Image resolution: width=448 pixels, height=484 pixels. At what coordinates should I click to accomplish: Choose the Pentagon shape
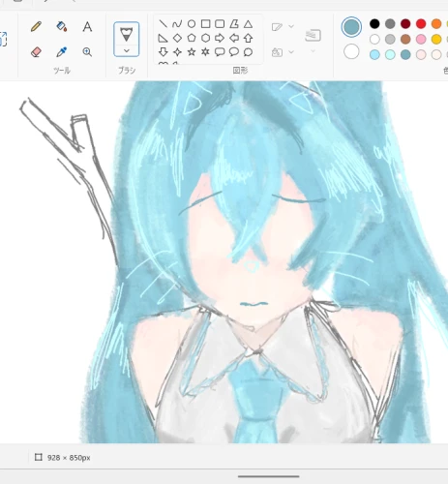192,38
